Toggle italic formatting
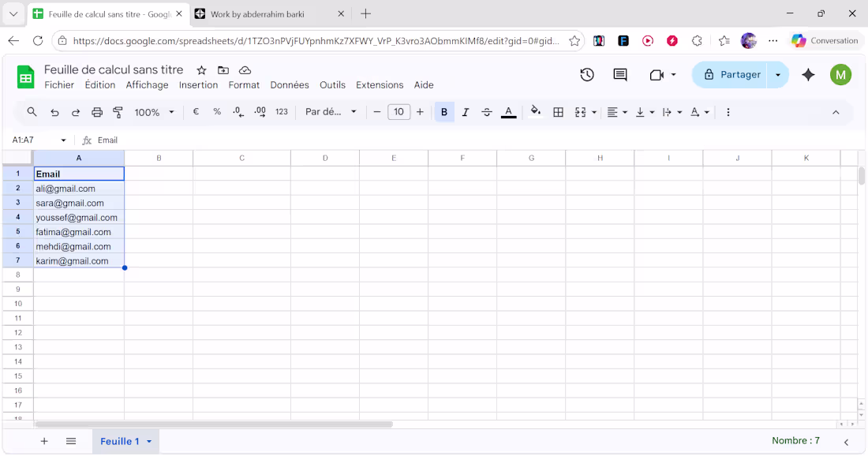 (x=465, y=111)
